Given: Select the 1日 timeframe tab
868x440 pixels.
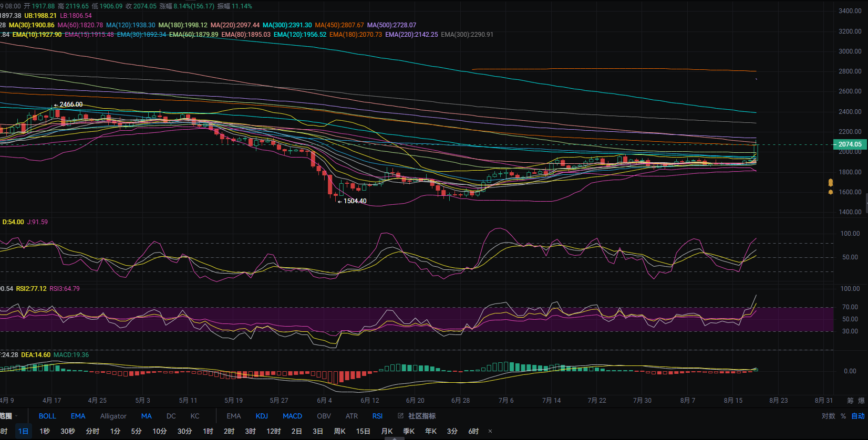Looking at the screenshot, I should click(x=23, y=431).
